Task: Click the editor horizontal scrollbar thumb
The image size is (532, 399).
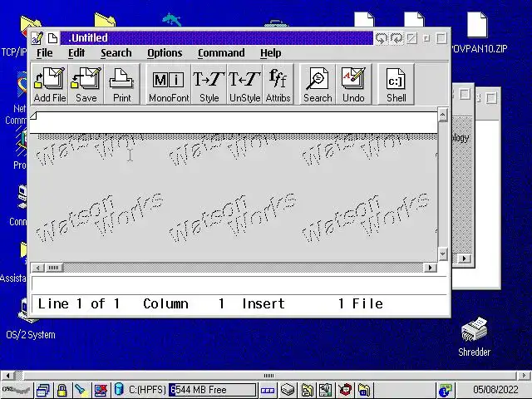Action: tap(53, 268)
